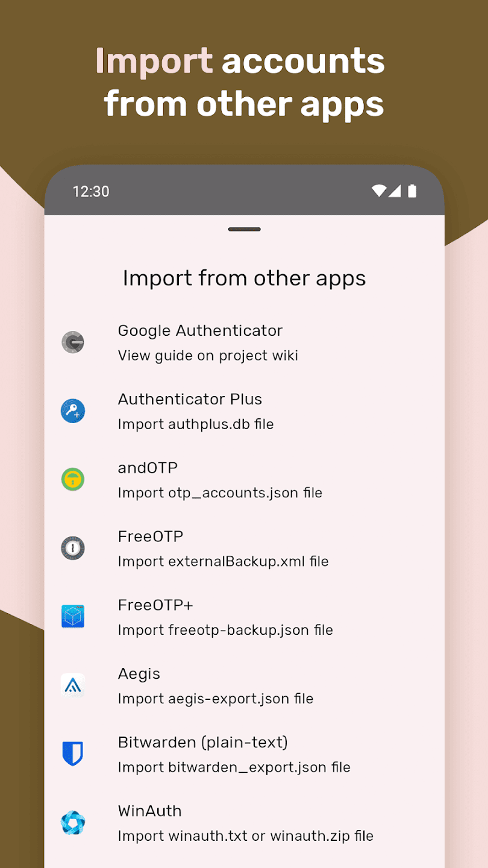Click the Wi-Fi status bar icon
This screenshot has width=488, height=868.
point(378,191)
